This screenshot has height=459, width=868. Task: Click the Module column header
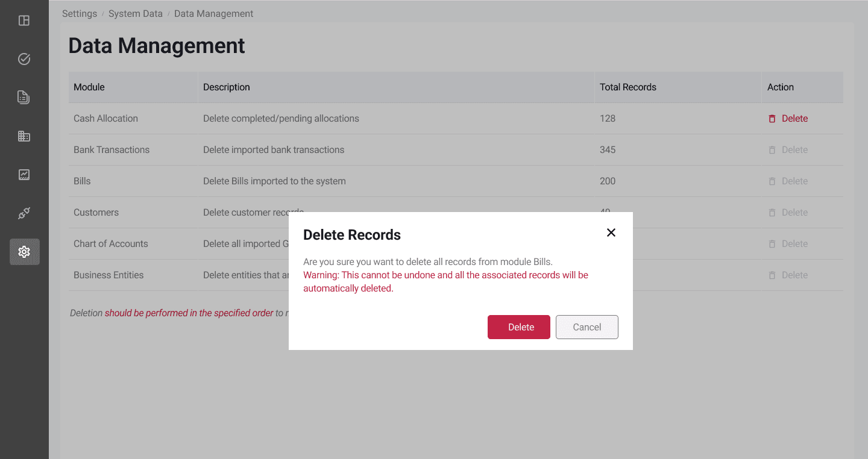pyautogui.click(x=89, y=87)
